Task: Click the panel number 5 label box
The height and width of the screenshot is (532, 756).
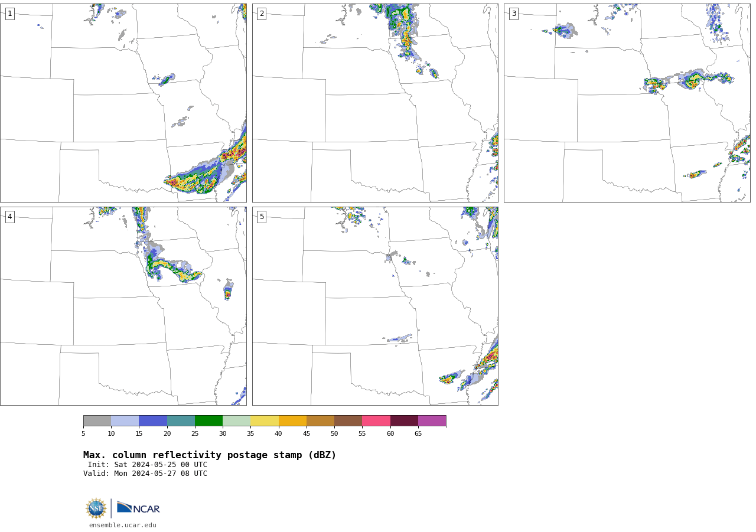Action: click(x=262, y=217)
